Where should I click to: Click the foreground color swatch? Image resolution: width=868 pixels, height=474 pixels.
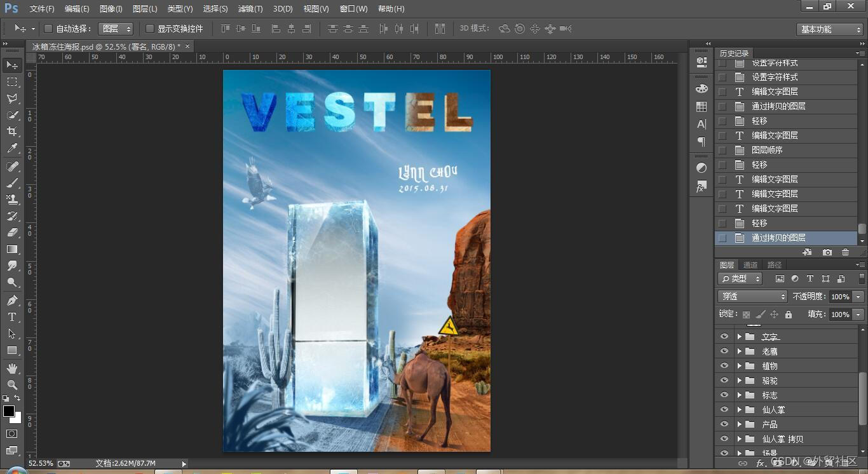point(8,411)
